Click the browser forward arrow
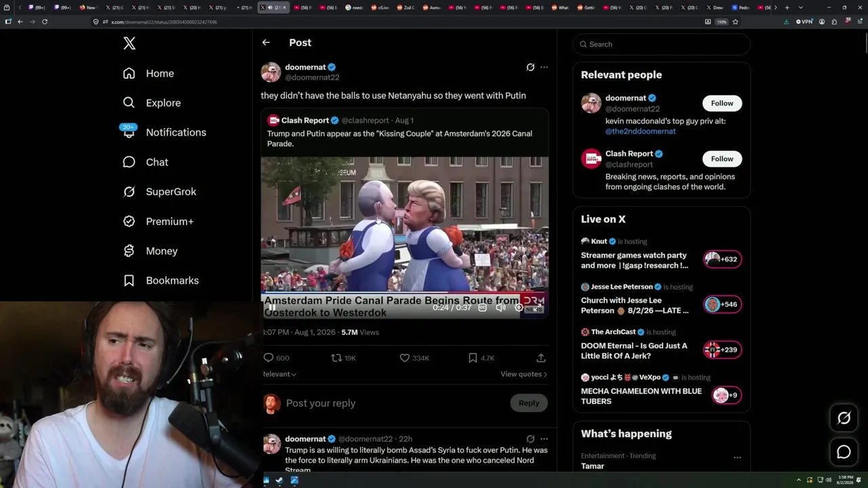Screen dimensions: 868x488 [x=33, y=22]
